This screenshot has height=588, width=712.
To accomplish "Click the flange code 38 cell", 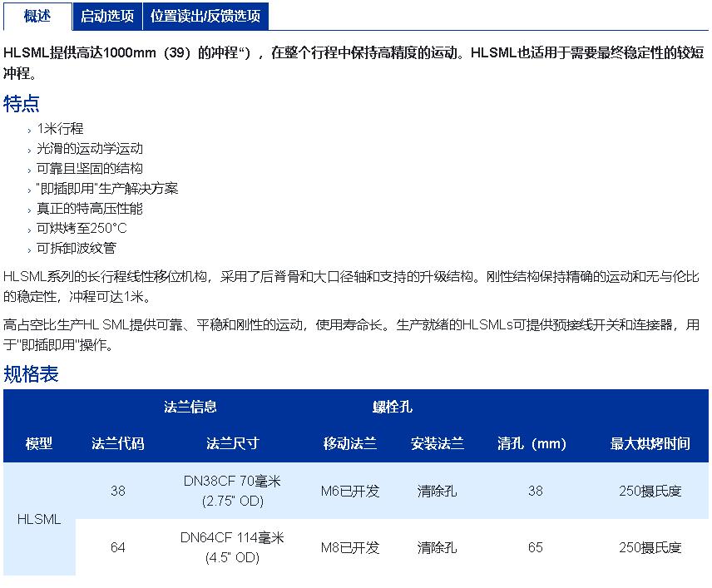I will tap(118, 491).
